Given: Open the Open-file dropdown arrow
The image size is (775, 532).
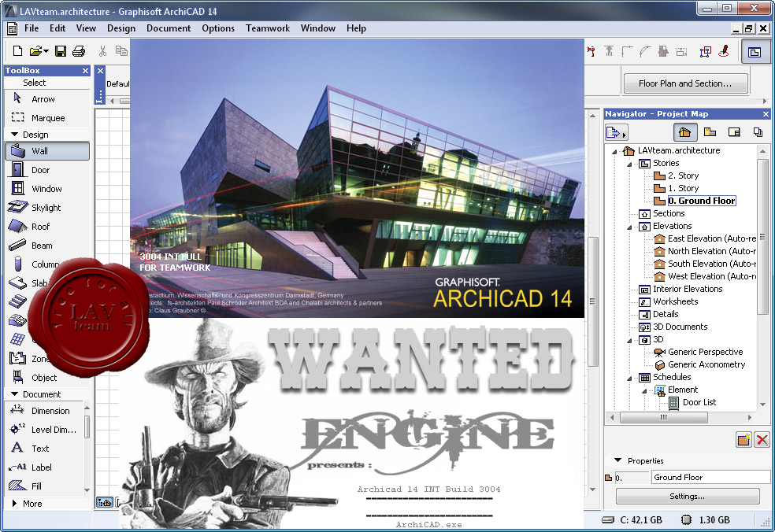Looking at the screenshot, I should (x=46, y=51).
